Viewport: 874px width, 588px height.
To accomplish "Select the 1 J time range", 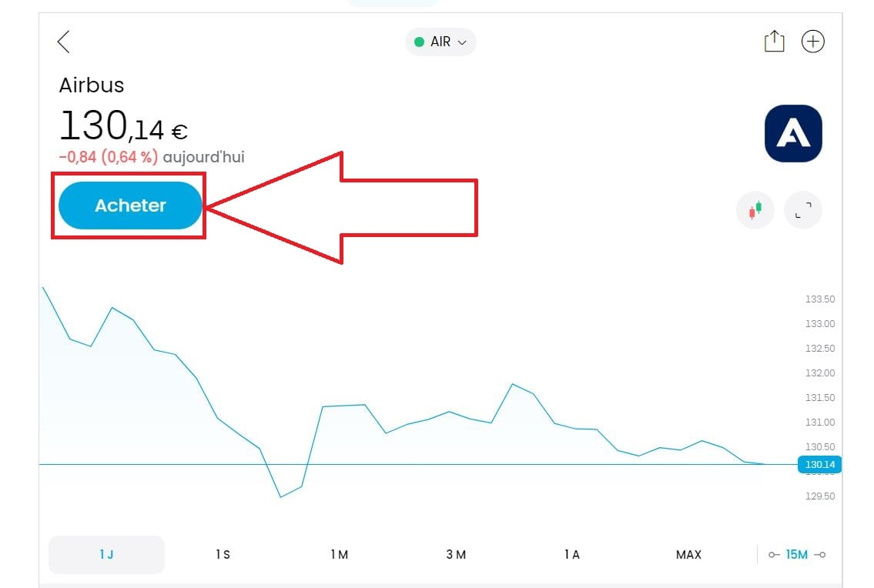I will pos(106,555).
